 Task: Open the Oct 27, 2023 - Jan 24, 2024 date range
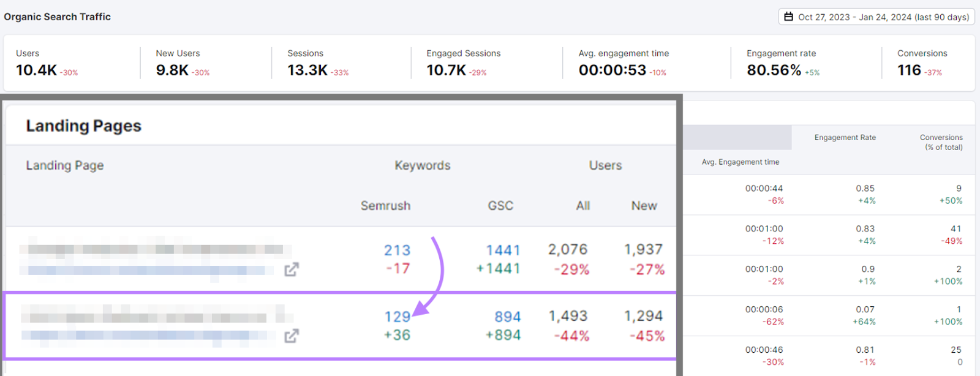(883, 17)
